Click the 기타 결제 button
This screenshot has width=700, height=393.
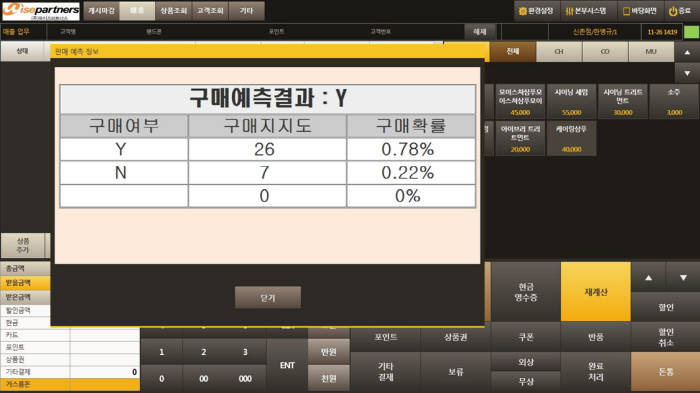point(385,372)
